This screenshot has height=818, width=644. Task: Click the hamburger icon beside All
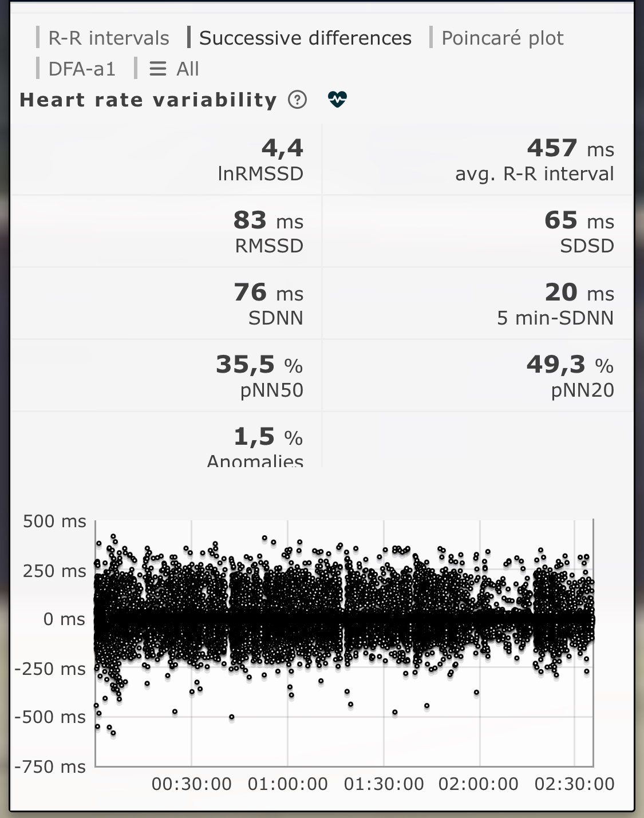click(x=157, y=69)
